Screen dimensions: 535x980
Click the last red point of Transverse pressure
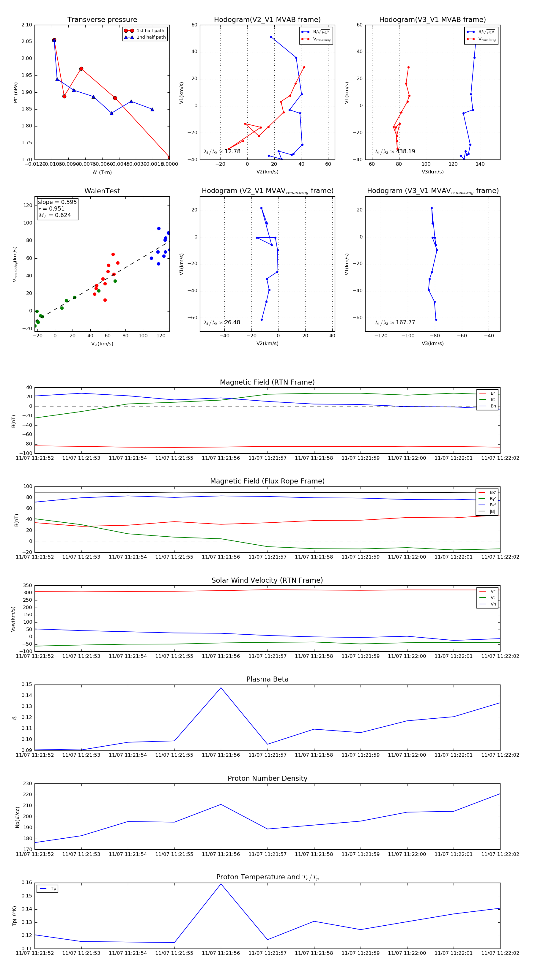pyautogui.click(x=169, y=157)
